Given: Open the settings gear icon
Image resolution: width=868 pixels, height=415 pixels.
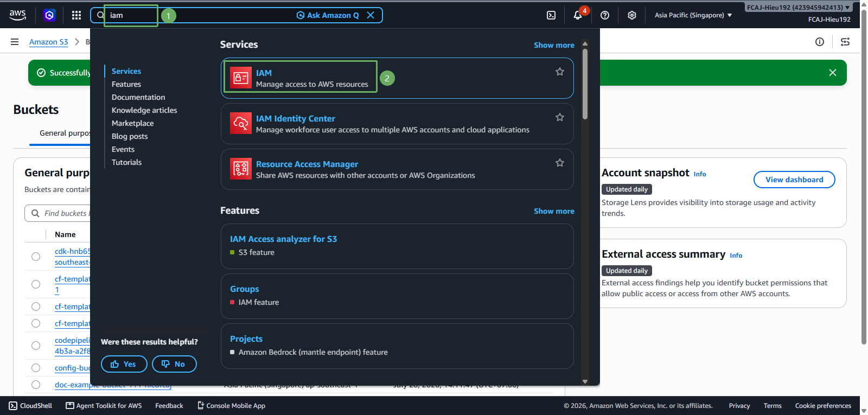Looking at the screenshot, I should [x=632, y=15].
